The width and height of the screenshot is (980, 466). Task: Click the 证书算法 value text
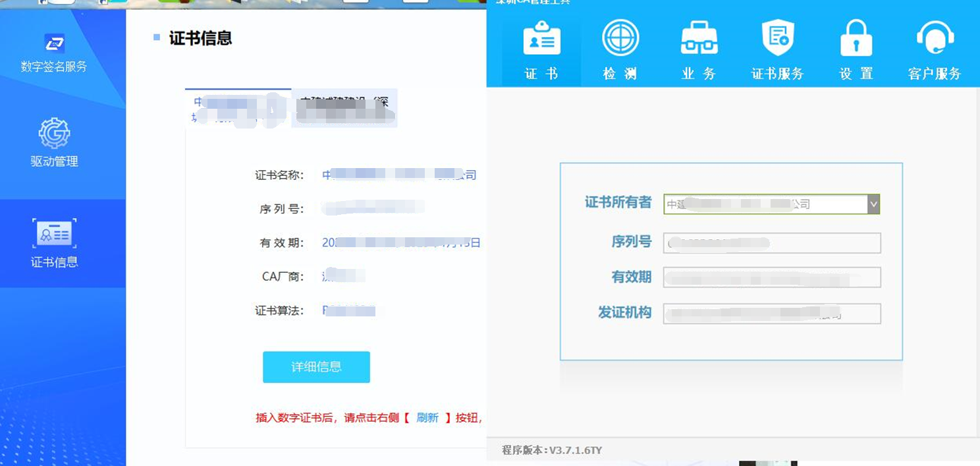pos(348,310)
